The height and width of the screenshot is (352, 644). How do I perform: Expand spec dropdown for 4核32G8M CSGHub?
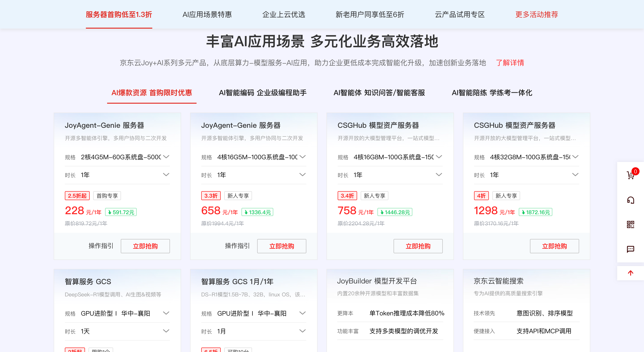575,157
